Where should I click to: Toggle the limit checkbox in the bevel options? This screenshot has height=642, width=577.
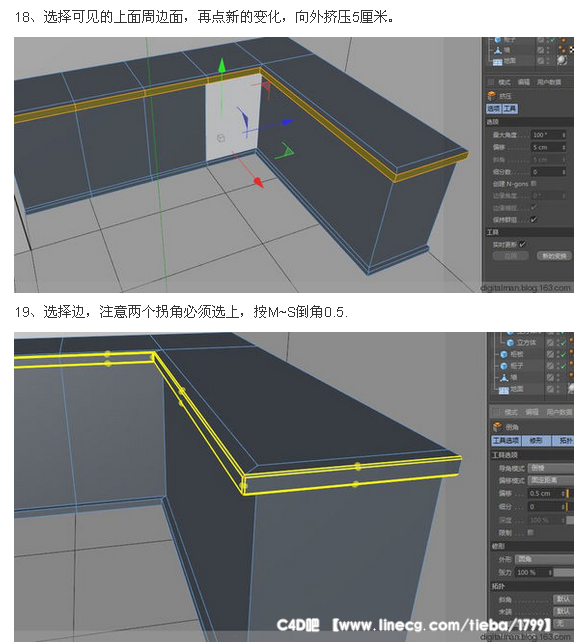point(530,533)
